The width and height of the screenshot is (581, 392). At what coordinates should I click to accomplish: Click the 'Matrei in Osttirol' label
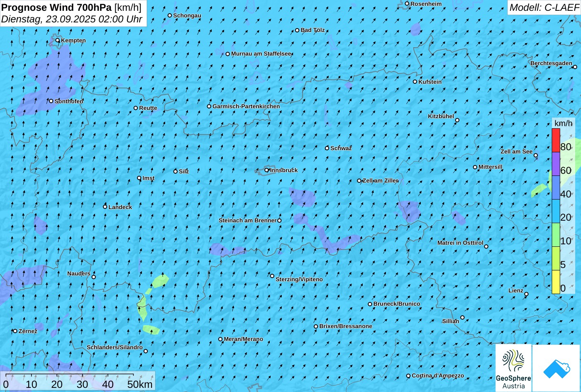pyautogui.click(x=460, y=243)
